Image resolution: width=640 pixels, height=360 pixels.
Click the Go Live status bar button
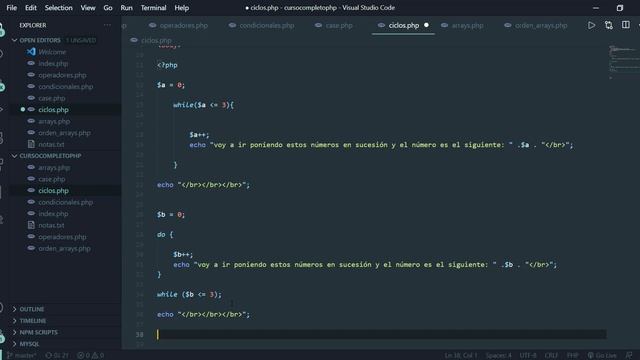click(602, 356)
